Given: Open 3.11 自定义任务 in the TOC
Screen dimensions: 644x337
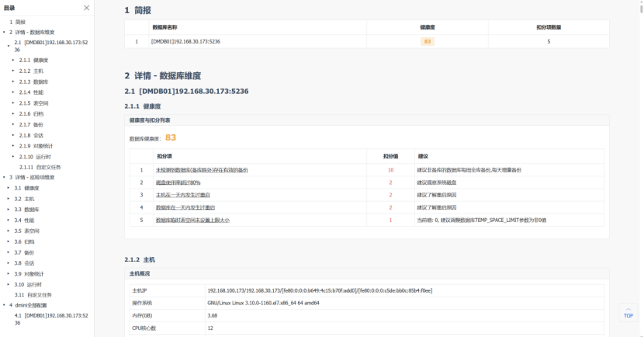Looking at the screenshot, I should (33, 295).
